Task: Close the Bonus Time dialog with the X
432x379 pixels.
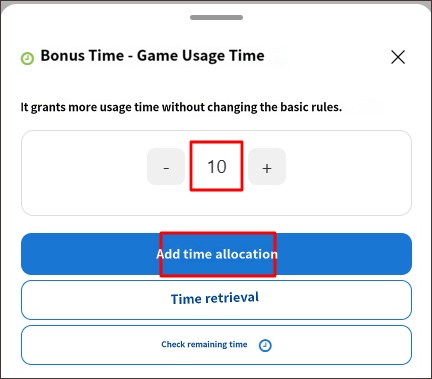Action: 398,57
